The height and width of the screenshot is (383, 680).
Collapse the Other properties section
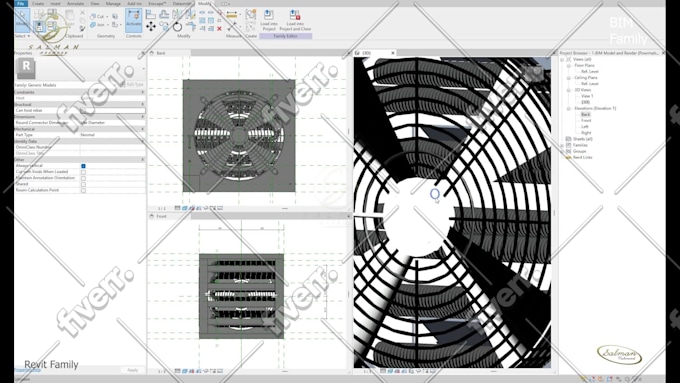pos(143,160)
